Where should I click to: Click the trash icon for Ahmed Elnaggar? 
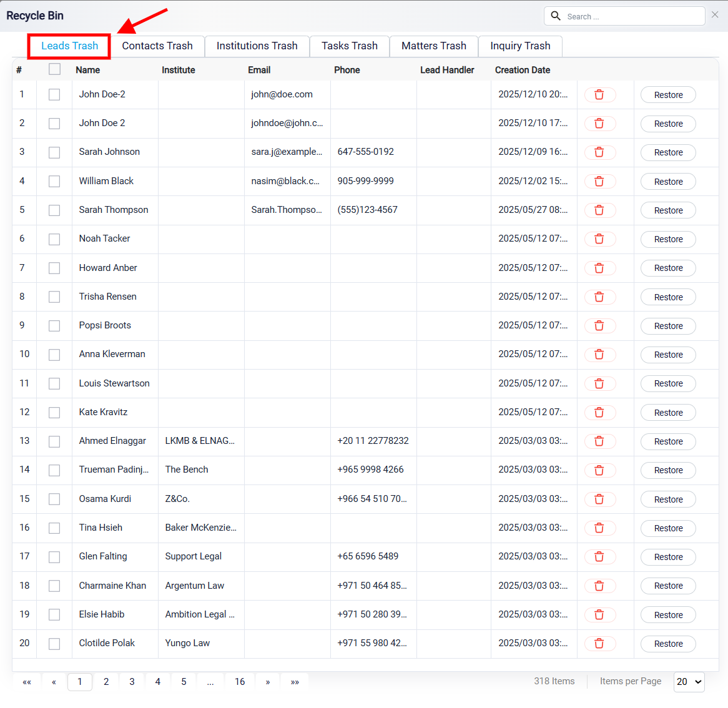tap(599, 441)
